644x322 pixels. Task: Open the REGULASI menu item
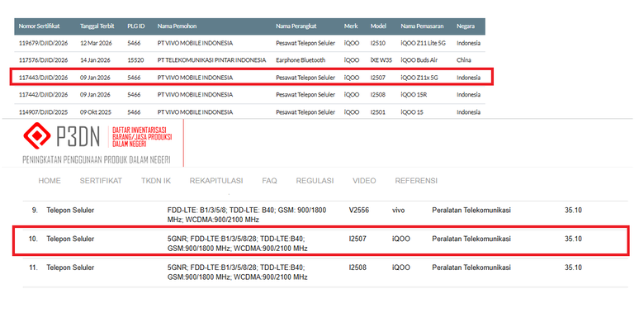coord(315,181)
